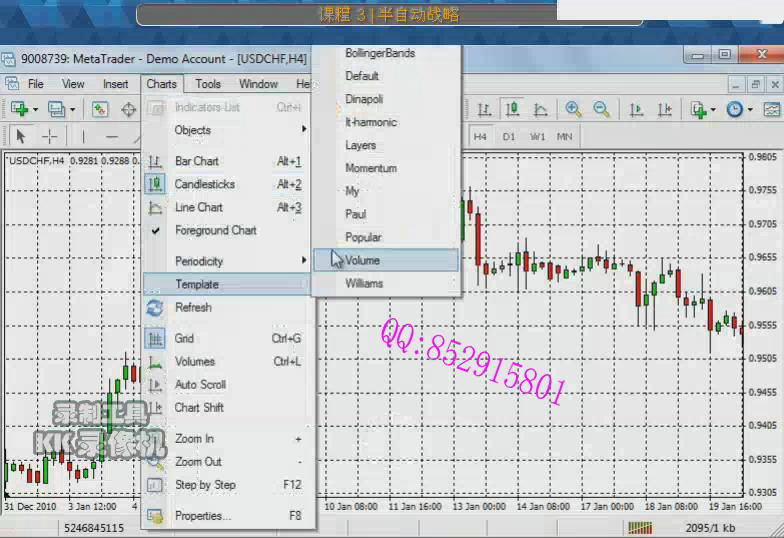Choose the Volume template

(362, 260)
